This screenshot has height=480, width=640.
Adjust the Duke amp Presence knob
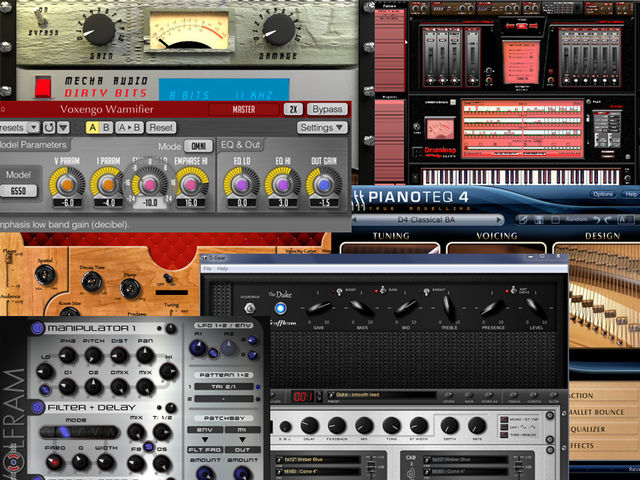pyautogui.click(x=493, y=309)
